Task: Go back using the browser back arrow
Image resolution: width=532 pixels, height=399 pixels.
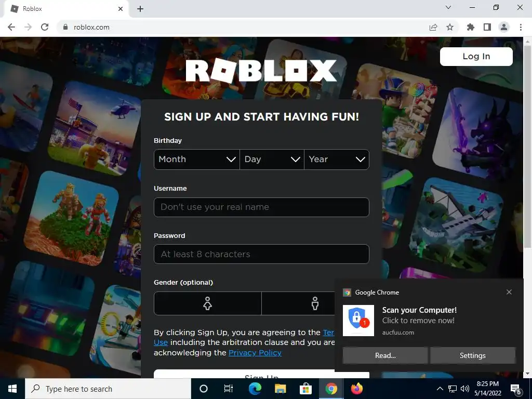Action: (11, 27)
